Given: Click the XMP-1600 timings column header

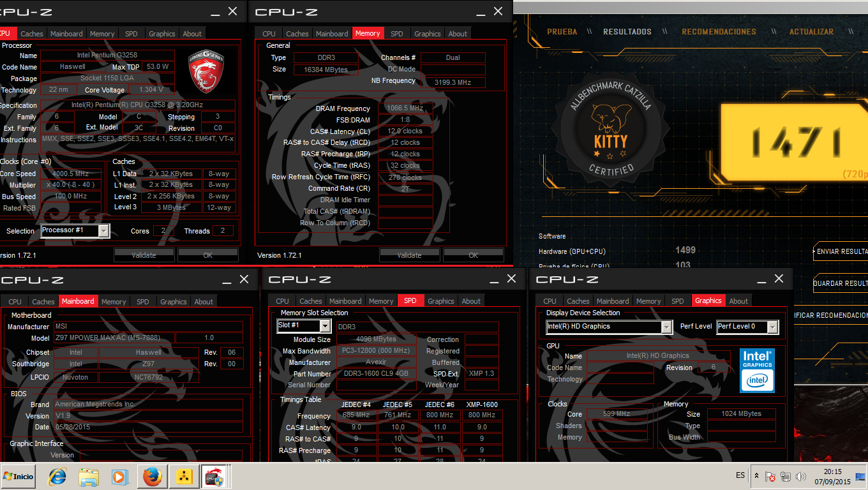Looking at the screenshot, I should click(481, 405).
